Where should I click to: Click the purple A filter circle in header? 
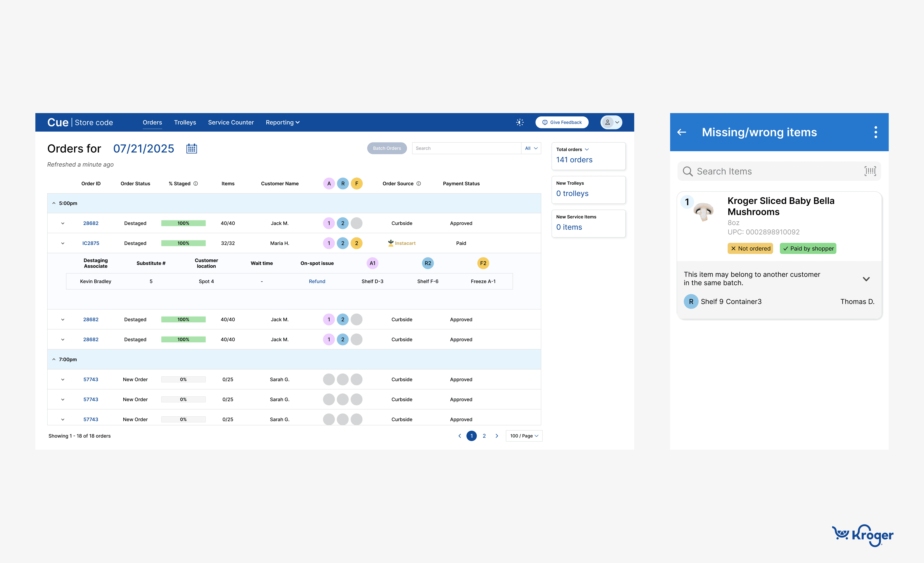pyautogui.click(x=329, y=184)
